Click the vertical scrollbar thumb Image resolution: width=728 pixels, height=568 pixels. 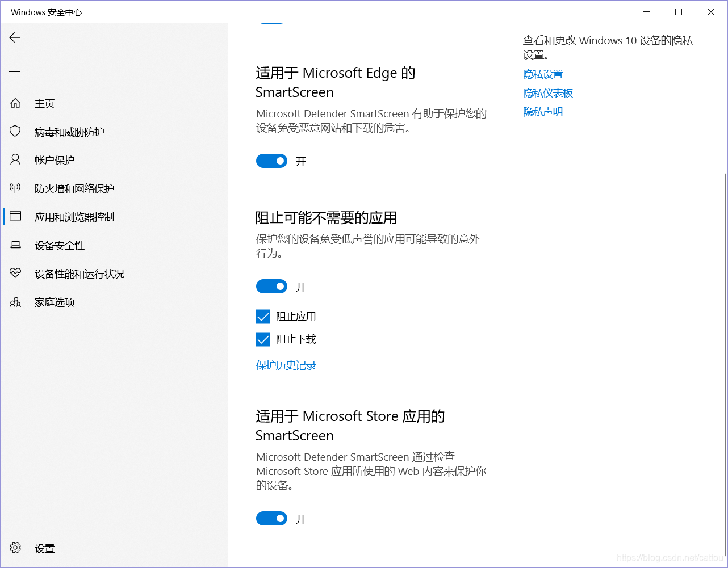tap(725, 364)
